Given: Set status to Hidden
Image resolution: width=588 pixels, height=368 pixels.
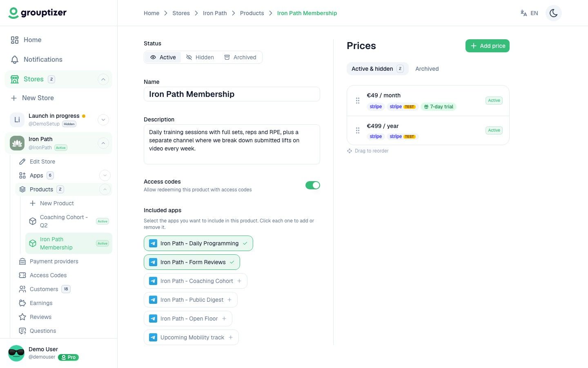Looking at the screenshot, I should (200, 57).
